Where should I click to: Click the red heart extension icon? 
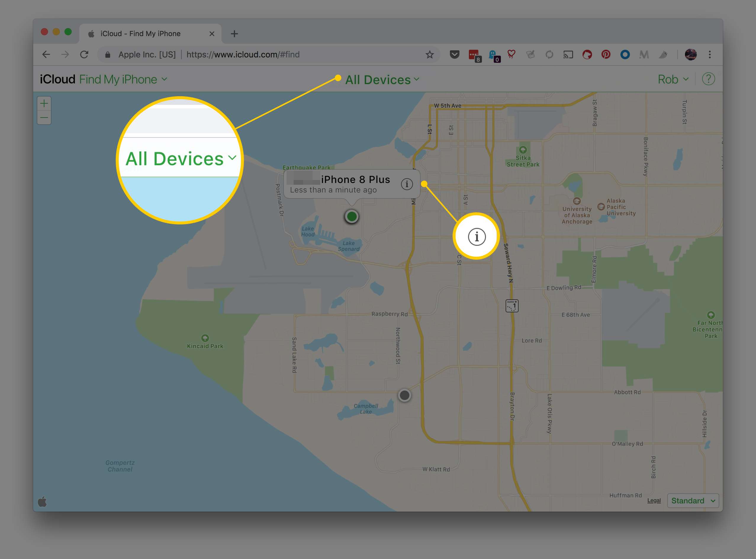[511, 54]
